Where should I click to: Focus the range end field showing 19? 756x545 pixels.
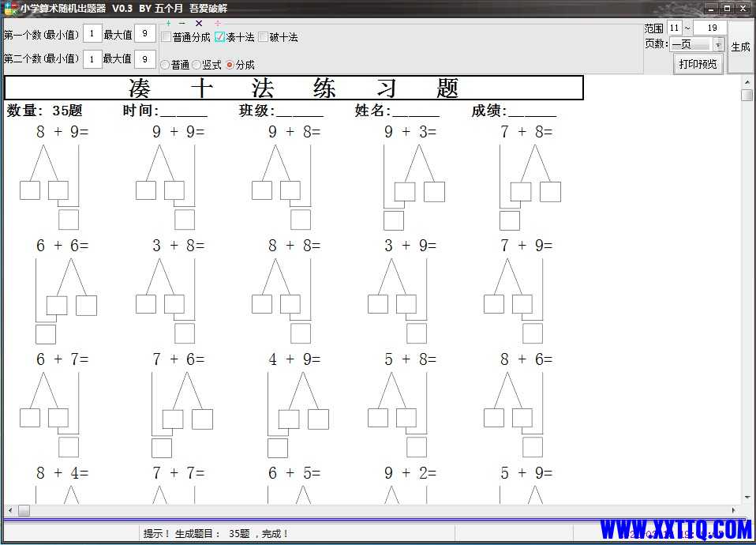[x=709, y=28]
